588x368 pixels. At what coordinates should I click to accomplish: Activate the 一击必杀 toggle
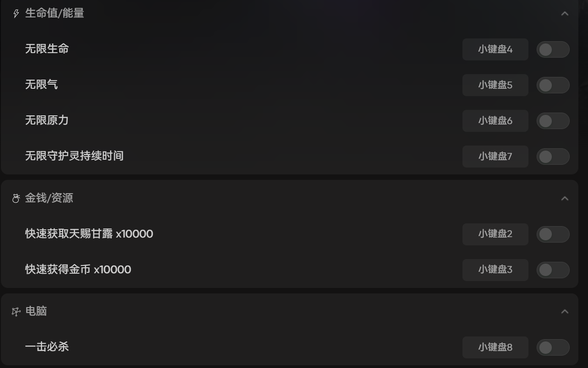[553, 347]
